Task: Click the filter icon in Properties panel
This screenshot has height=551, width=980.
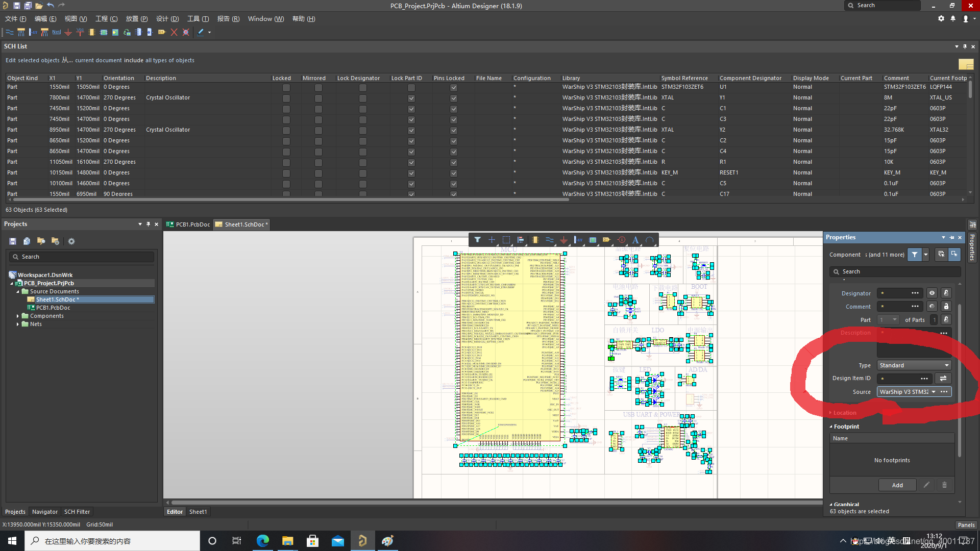Action: [913, 254]
